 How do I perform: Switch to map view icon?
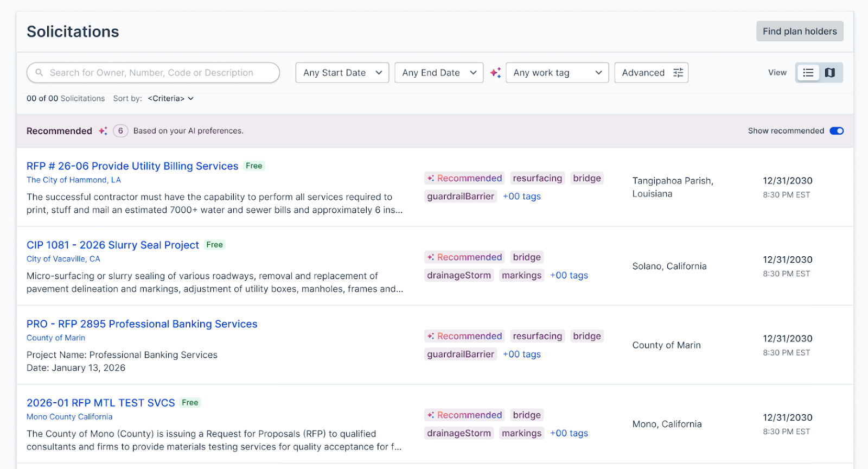(x=830, y=73)
